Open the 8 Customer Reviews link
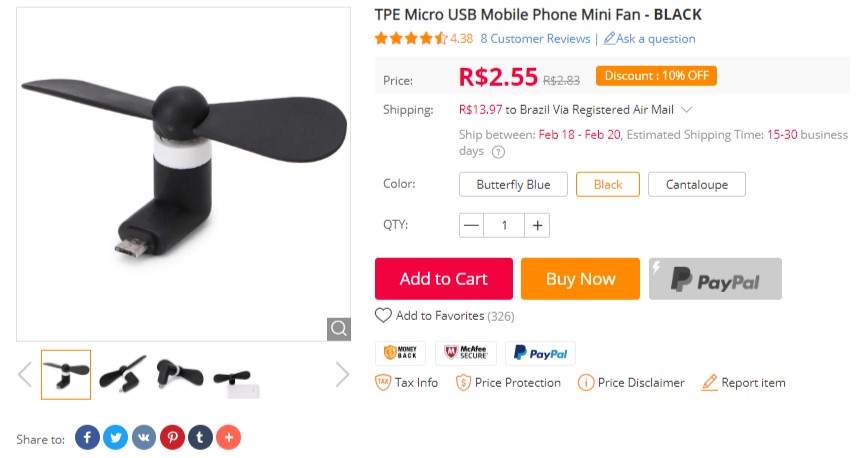The width and height of the screenshot is (868, 458). click(x=535, y=39)
